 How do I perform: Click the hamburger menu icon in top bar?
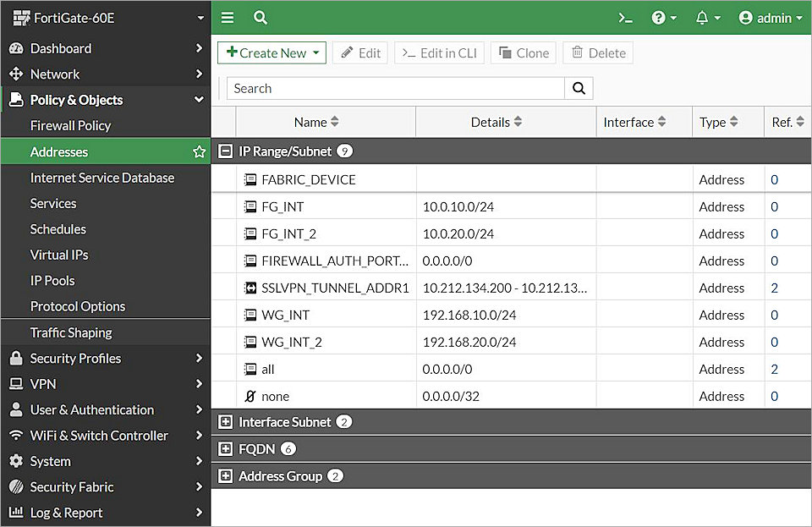pos(228,18)
